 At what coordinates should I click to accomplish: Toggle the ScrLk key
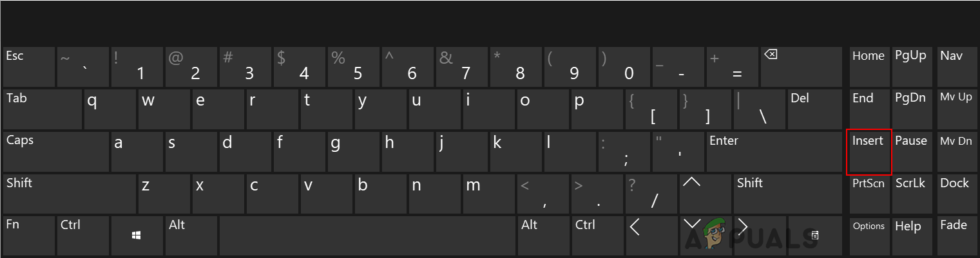[x=911, y=194]
